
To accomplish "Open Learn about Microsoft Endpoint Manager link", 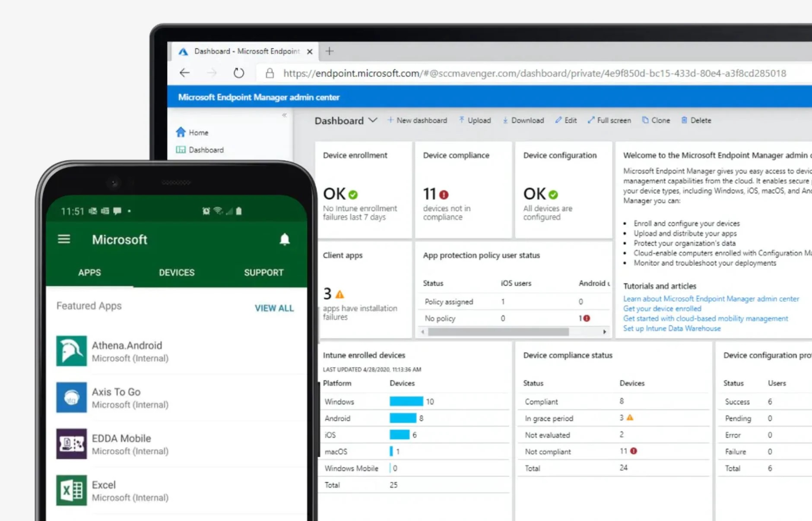I will [711, 299].
